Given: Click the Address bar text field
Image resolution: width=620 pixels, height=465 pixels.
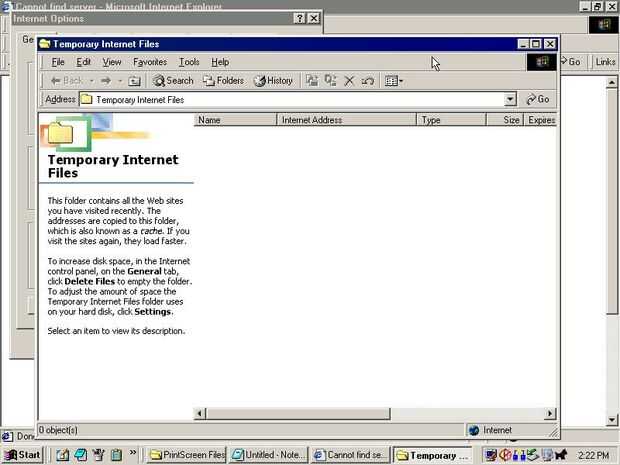Looking at the screenshot, I should coord(292,100).
